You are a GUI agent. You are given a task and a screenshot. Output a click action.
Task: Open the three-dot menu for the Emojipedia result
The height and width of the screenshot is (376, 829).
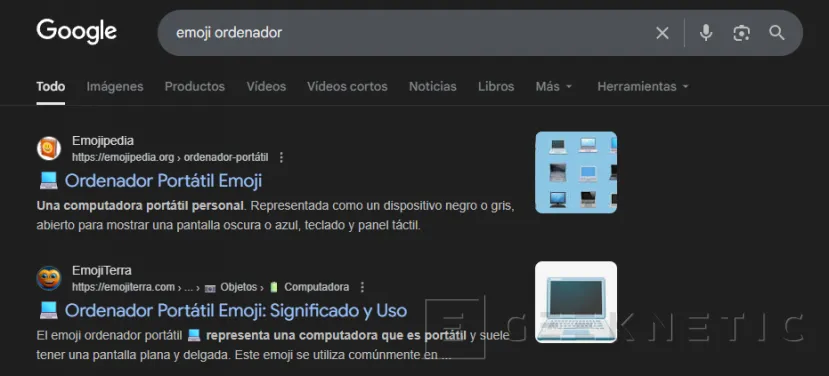point(281,157)
